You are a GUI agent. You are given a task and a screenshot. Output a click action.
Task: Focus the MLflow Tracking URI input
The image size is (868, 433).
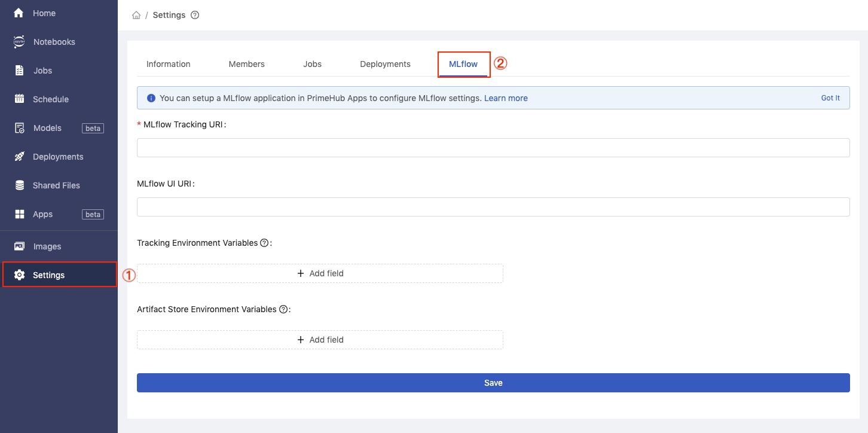[493, 148]
